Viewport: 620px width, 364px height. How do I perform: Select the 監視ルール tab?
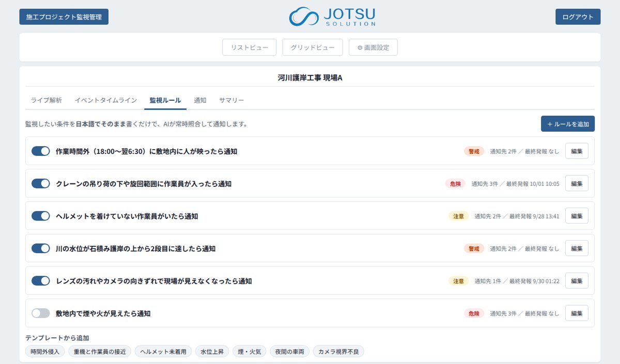[165, 100]
